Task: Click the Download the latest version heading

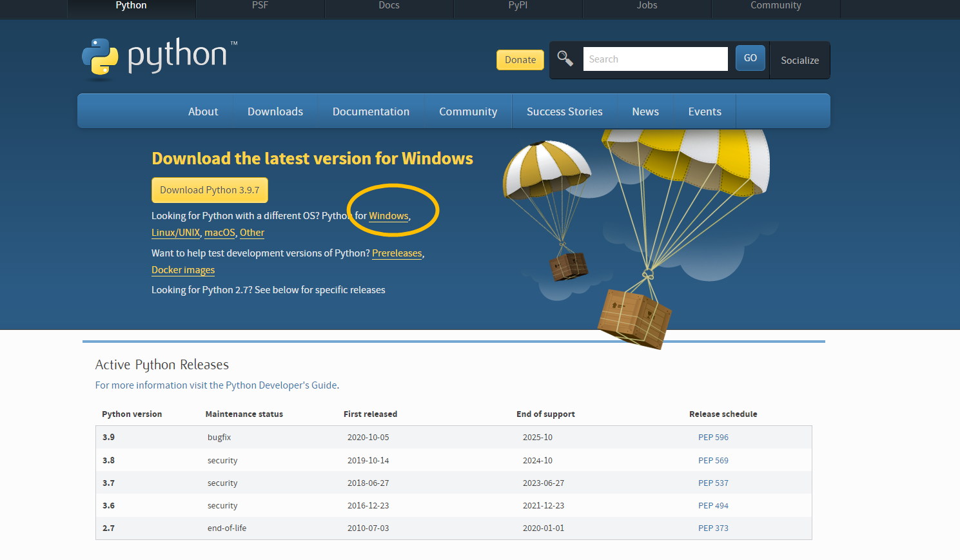Action: (x=312, y=159)
